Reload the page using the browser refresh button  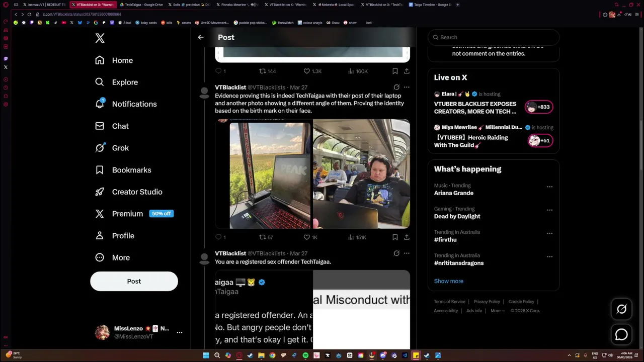(29, 14)
